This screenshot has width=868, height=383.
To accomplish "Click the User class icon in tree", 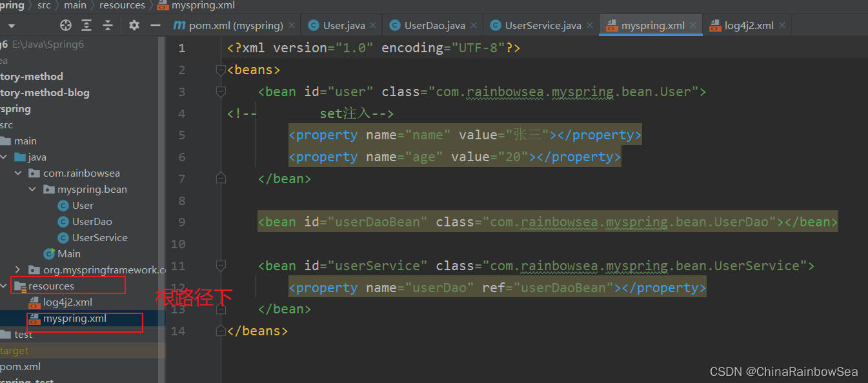I will tap(63, 205).
